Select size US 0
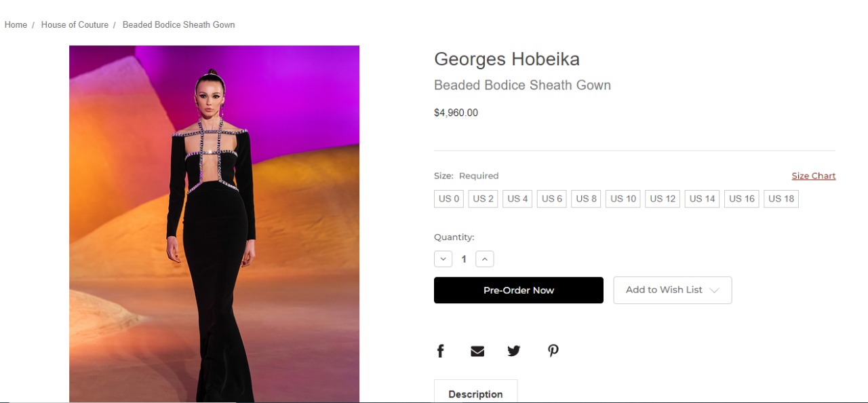 tap(449, 199)
